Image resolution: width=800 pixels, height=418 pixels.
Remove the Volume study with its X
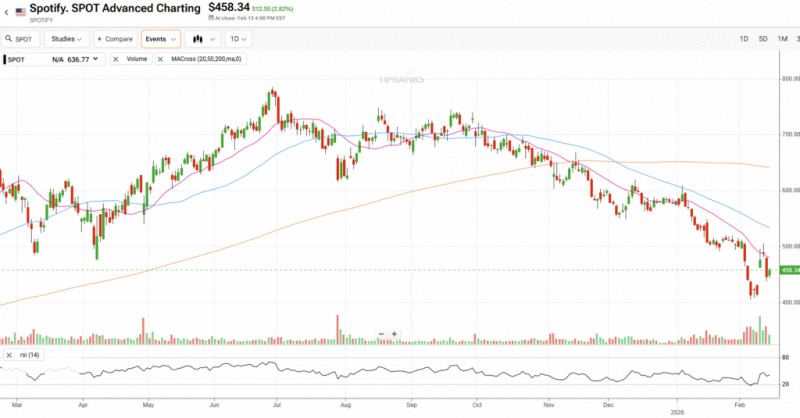(117, 60)
